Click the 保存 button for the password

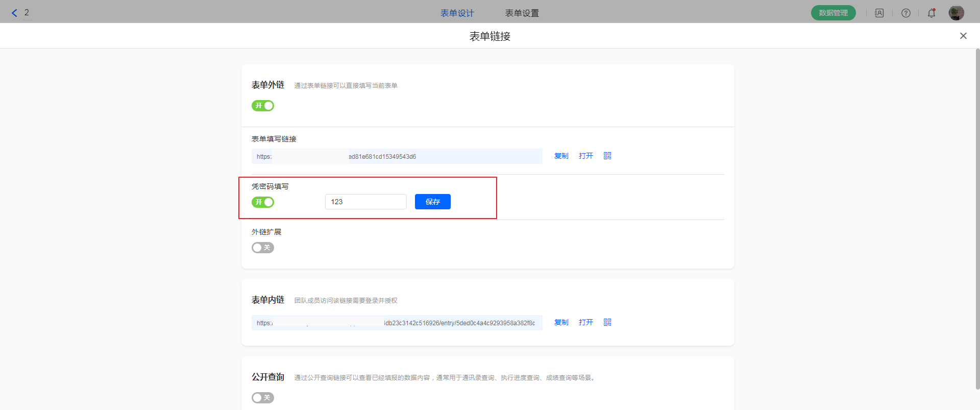tap(432, 202)
